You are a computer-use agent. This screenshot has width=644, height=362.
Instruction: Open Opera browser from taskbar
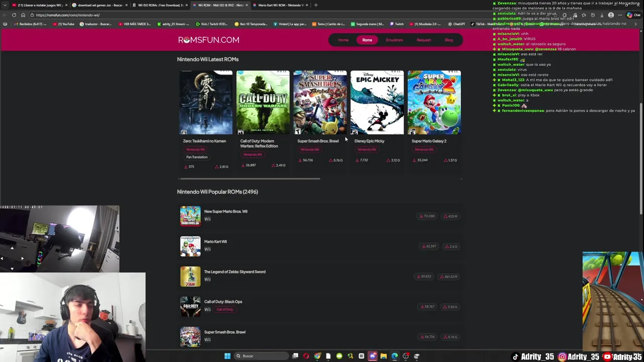tap(306, 356)
